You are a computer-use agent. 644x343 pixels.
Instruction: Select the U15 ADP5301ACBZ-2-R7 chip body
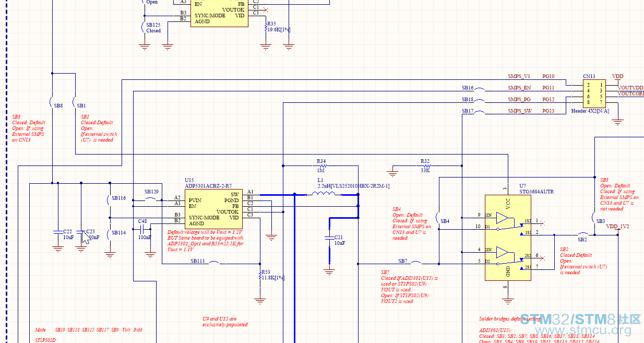coord(213,208)
